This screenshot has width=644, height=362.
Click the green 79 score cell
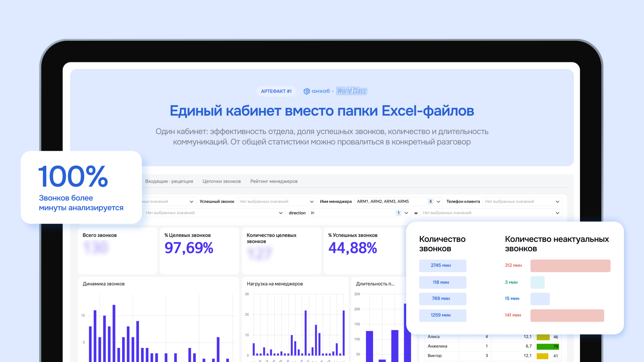click(x=548, y=346)
